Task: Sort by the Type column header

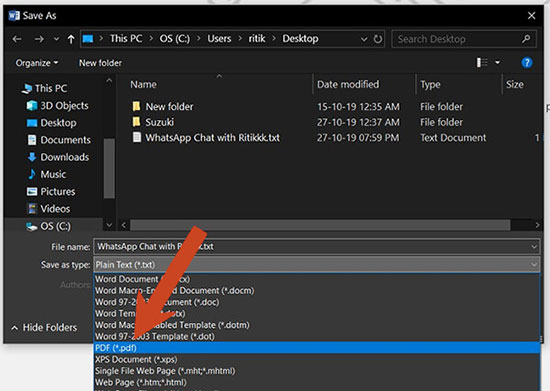Action: tap(430, 85)
